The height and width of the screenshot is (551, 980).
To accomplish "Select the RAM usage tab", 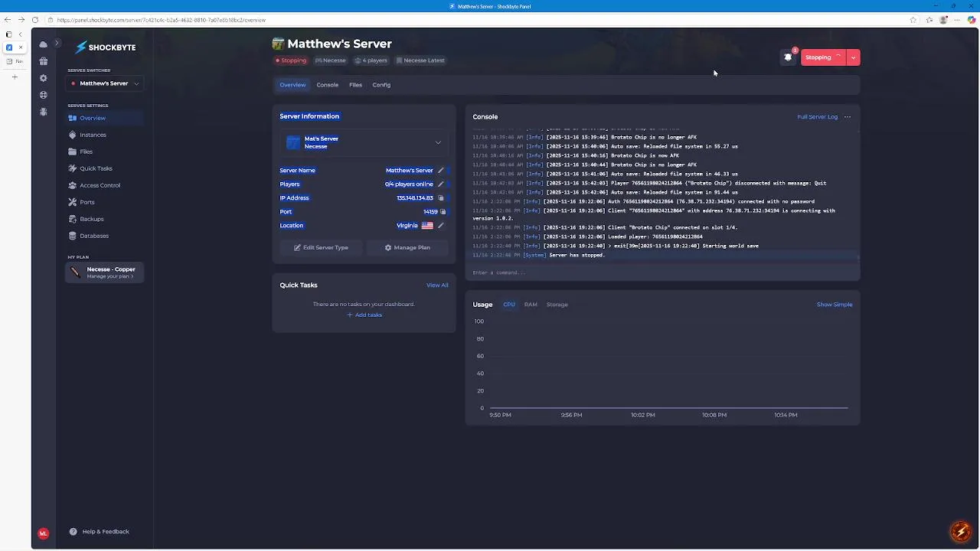I will (531, 305).
